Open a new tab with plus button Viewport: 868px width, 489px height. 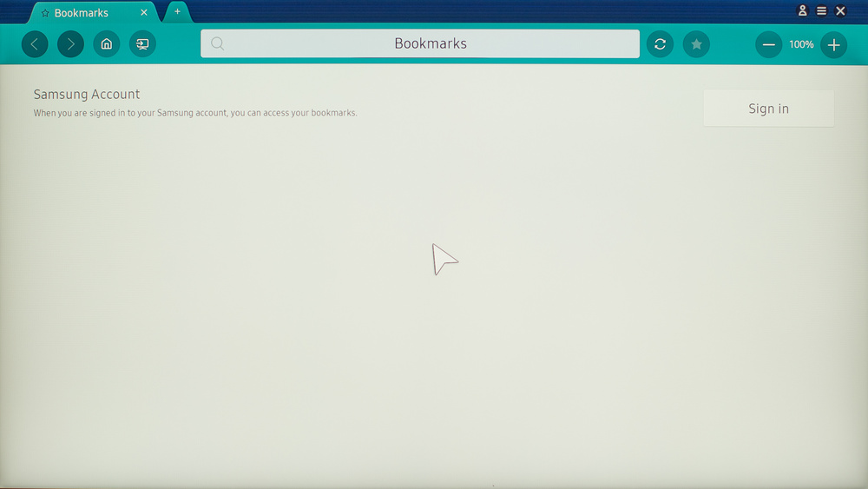pyautogui.click(x=178, y=11)
